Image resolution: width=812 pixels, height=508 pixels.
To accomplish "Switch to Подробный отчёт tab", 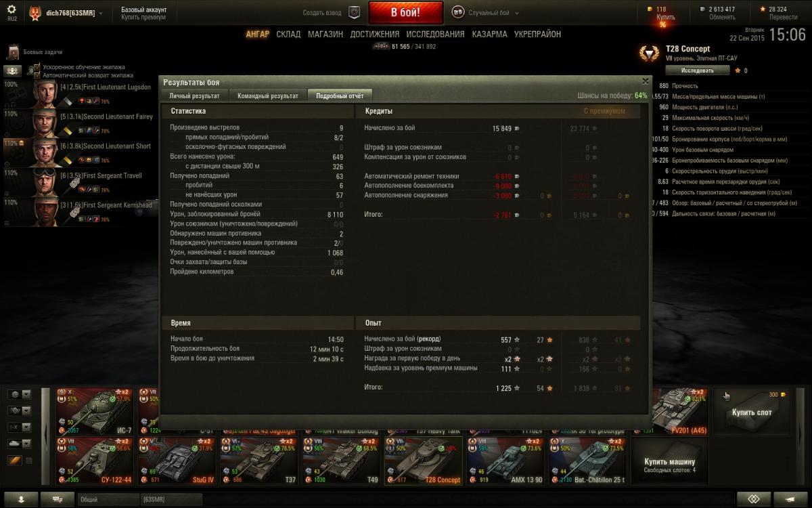I will pos(340,96).
